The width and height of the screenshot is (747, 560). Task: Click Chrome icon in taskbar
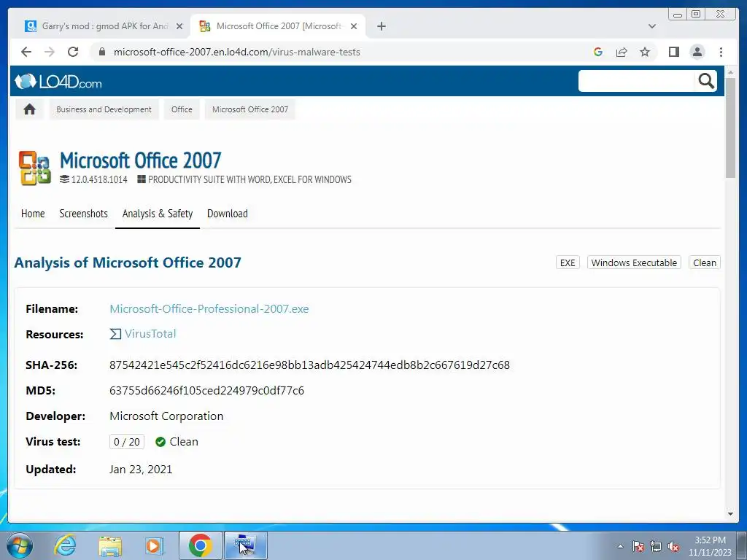pyautogui.click(x=201, y=545)
